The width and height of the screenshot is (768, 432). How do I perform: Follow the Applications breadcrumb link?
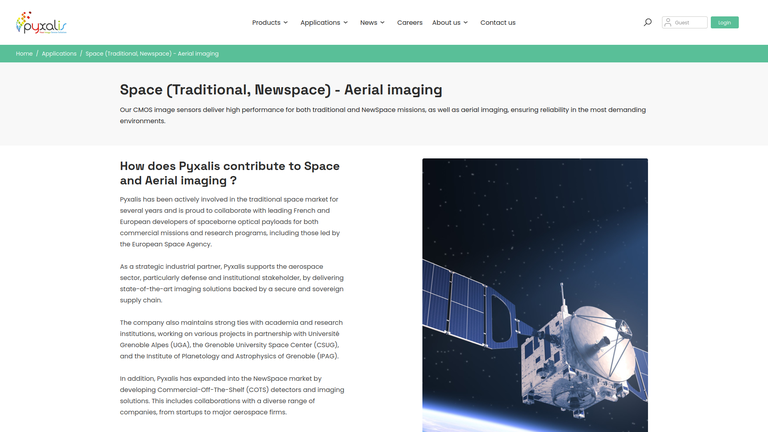59,53
